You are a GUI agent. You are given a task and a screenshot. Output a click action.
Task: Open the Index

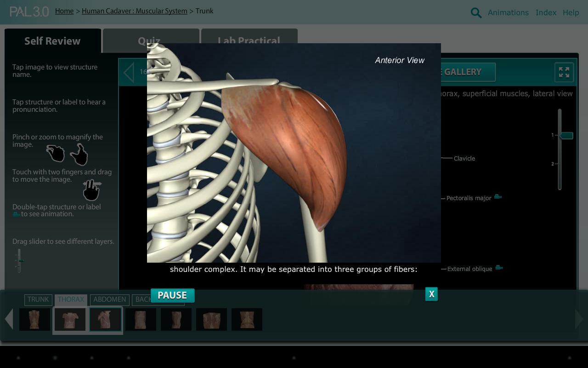(546, 12)
